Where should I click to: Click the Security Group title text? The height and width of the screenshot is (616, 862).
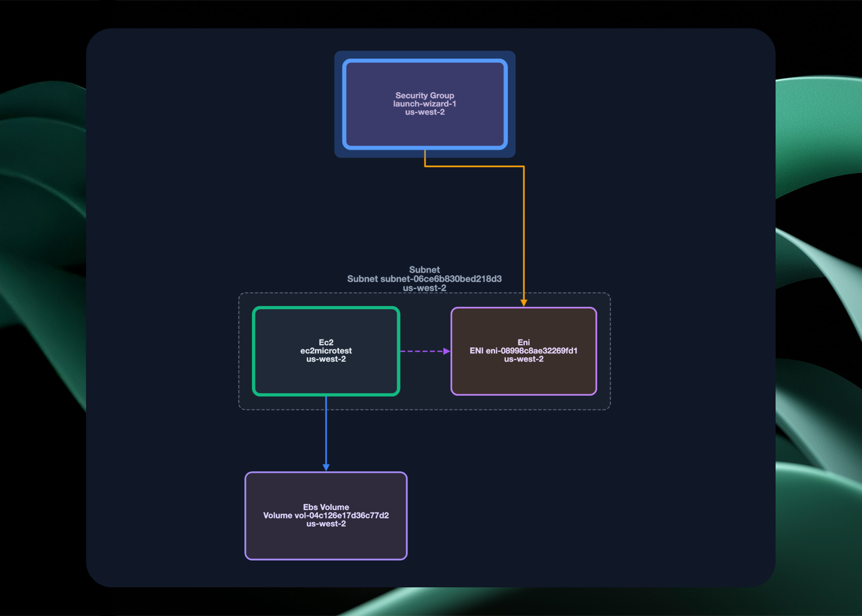pyautogui.click(x=425, y=95)
